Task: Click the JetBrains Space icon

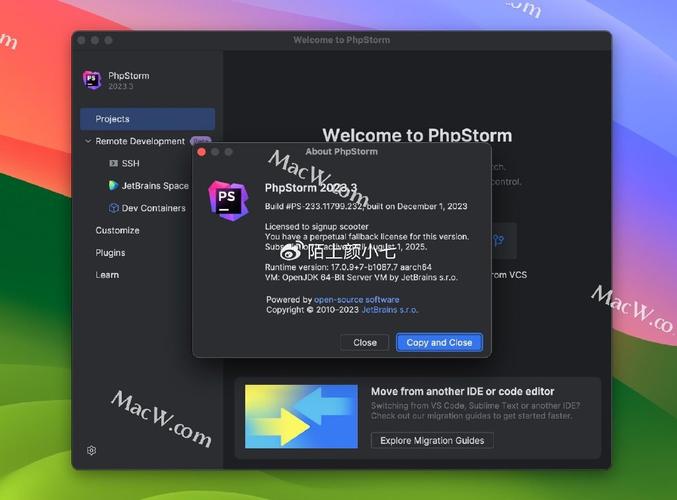Action: point(113,185)
